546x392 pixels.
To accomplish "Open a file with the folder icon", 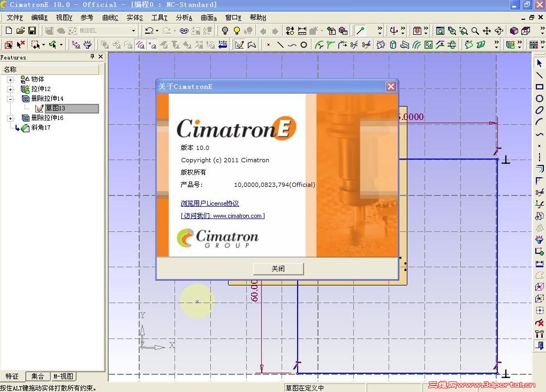I will (x=20, y=31).
